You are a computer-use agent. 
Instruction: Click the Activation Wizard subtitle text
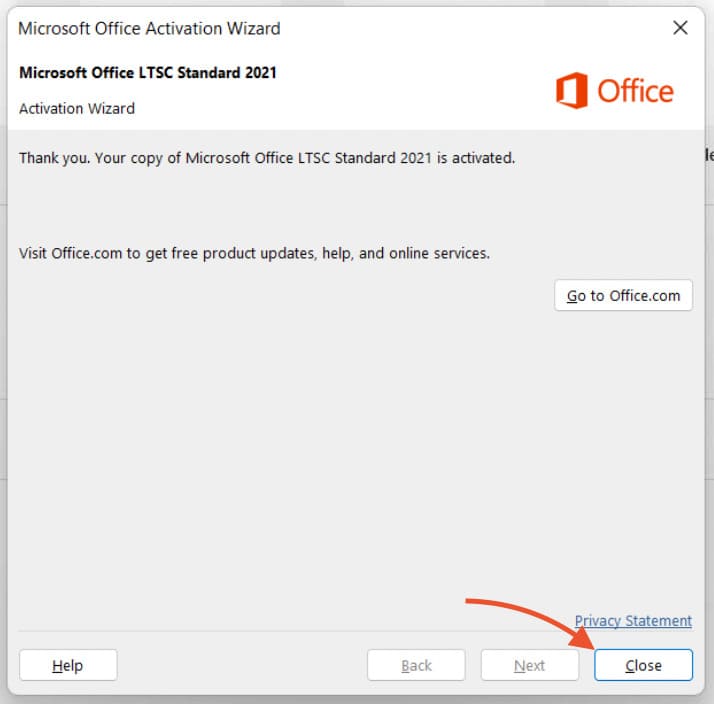pos(77,108)
